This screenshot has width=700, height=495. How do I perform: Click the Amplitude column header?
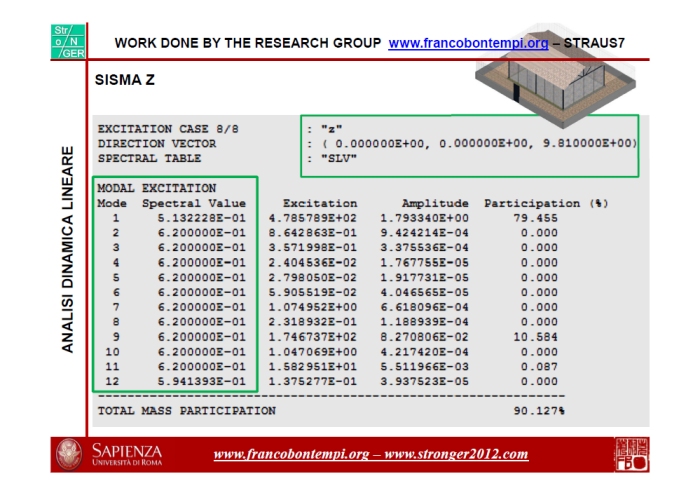[435, 203]
